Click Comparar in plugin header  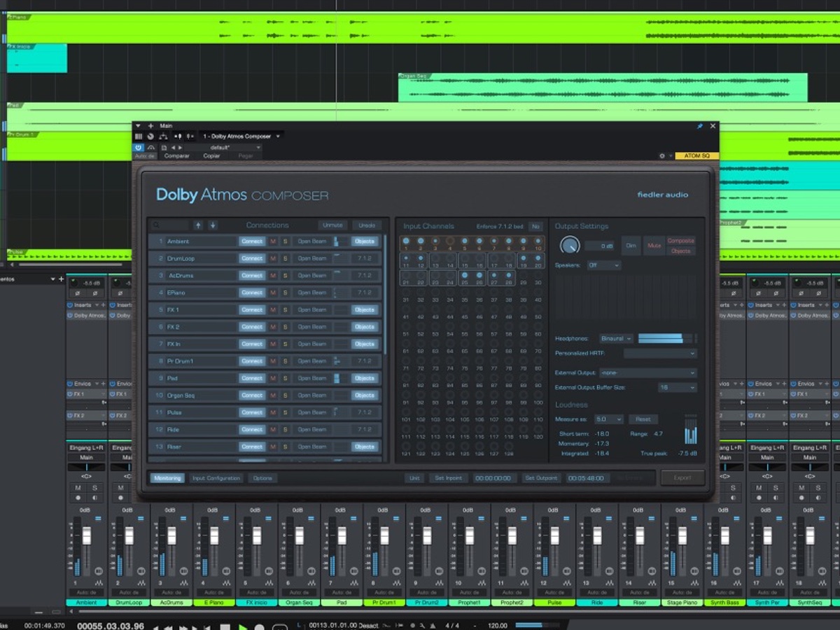click(x=176, y=156)
